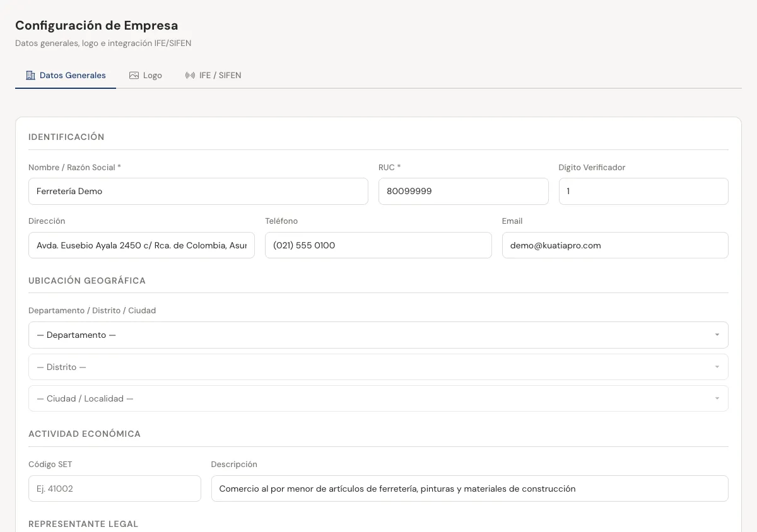
Task: Click the Nombre / Razón Social field
Action: (x=198, y=191)
